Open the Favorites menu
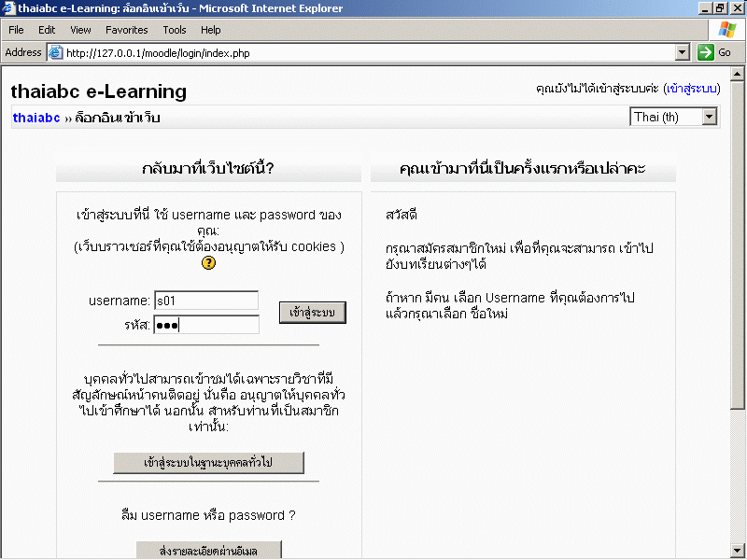Image resolution: width=747 pixels, height=560 pixels. click(126, 30)
